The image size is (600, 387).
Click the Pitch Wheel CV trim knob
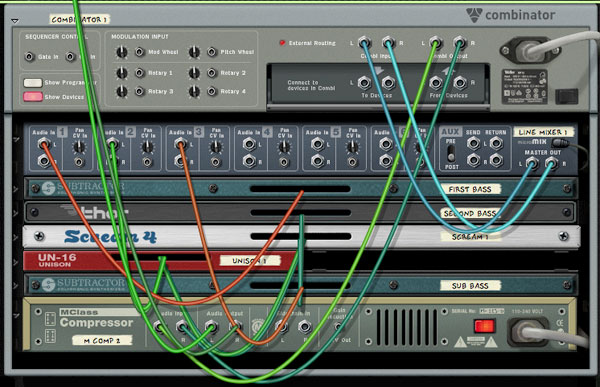(x=194, y=52)
